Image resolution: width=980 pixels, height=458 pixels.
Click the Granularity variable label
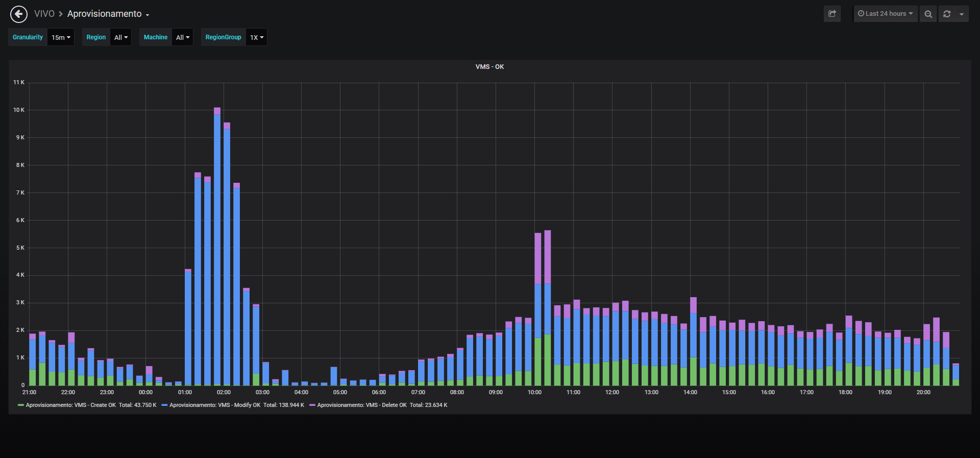28,37
